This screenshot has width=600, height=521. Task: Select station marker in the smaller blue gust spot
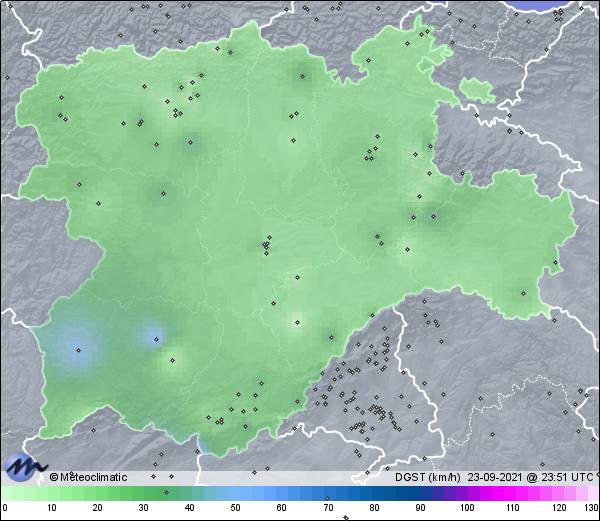(156, 339)
